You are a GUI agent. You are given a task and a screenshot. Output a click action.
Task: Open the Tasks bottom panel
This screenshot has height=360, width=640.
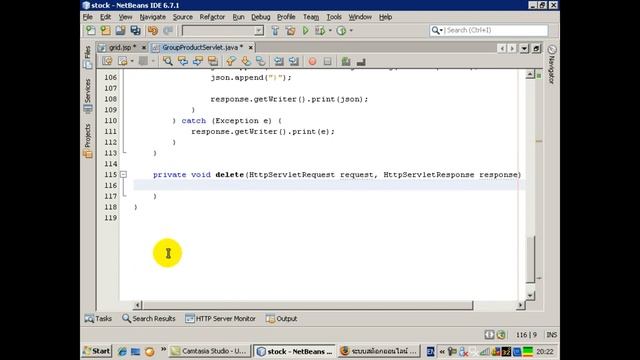click(98, 318)
